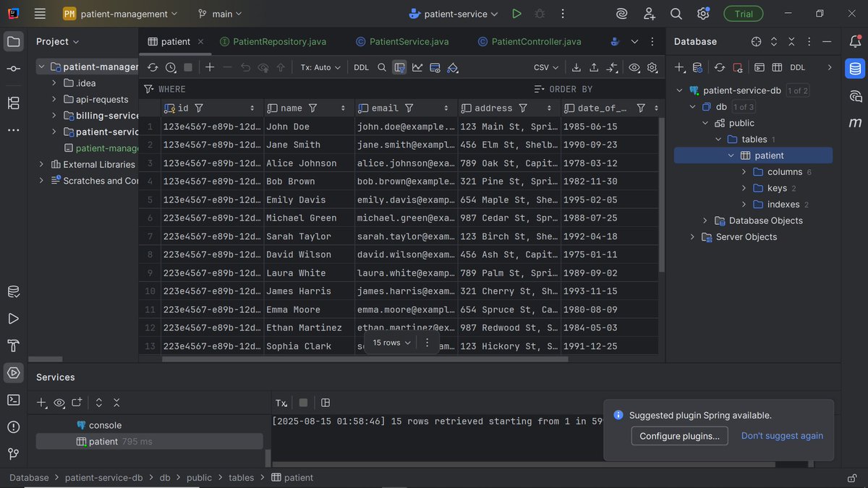Click the import data upload icon
This screenshot has width=868, height=488.
[594, 67]
